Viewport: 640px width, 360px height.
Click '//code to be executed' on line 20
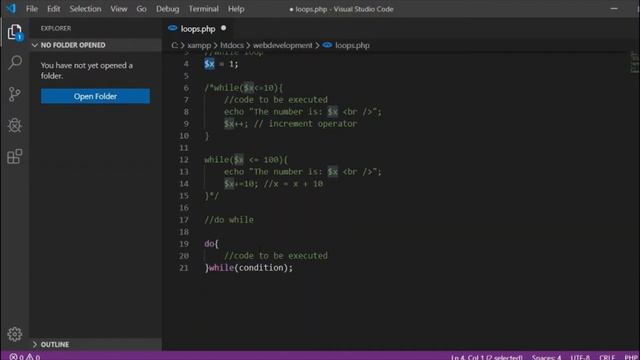click(x=276, y=256)
